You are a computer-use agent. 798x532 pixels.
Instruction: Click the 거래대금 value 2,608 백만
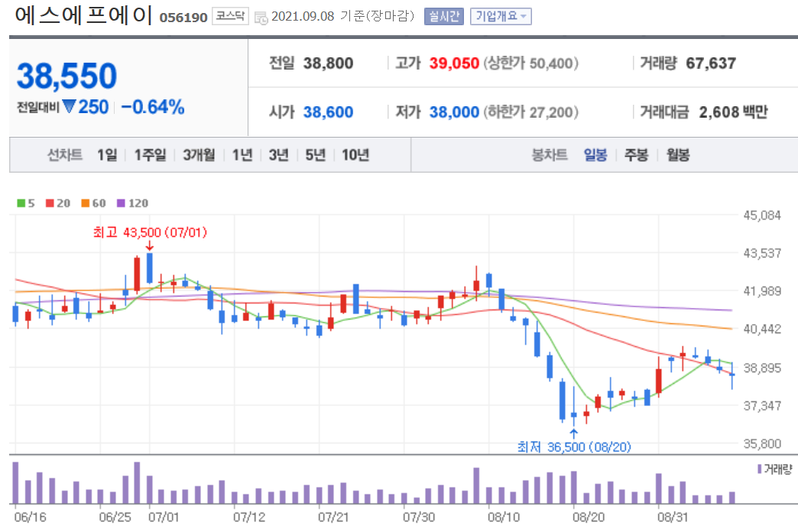coord(733,112)
